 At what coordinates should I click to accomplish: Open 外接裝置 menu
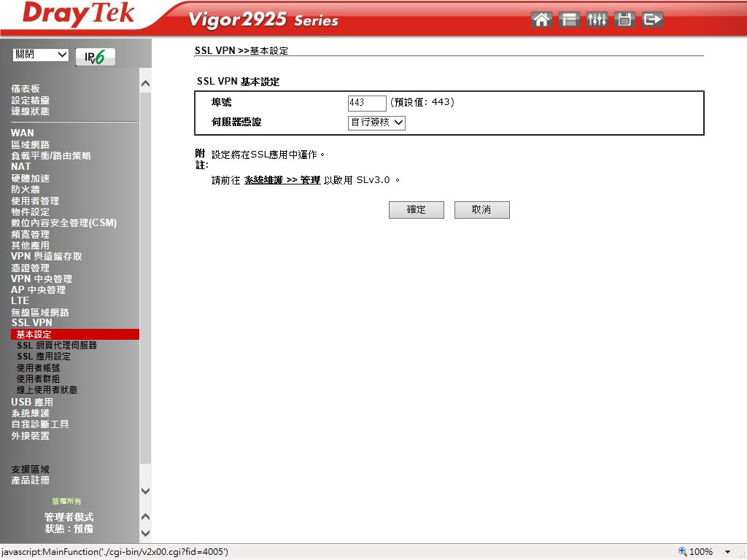[x=30, y=436]
